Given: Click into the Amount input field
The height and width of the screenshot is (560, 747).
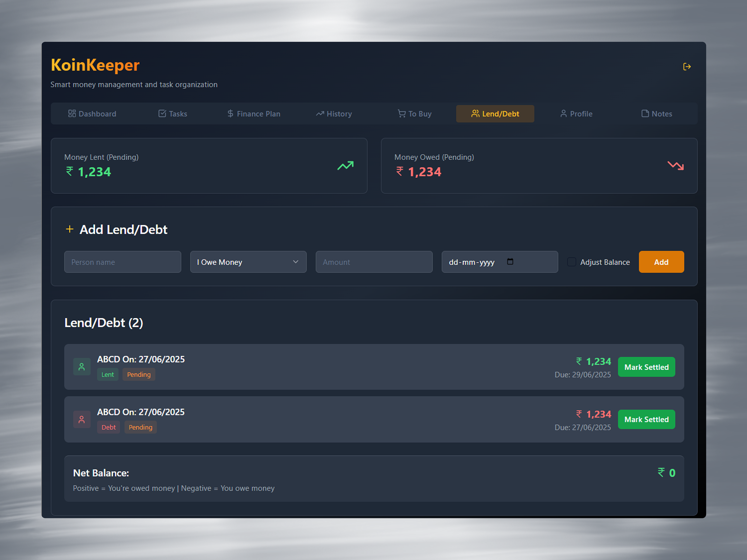Looking at the screenshot, I should click(x=374, y=262).
